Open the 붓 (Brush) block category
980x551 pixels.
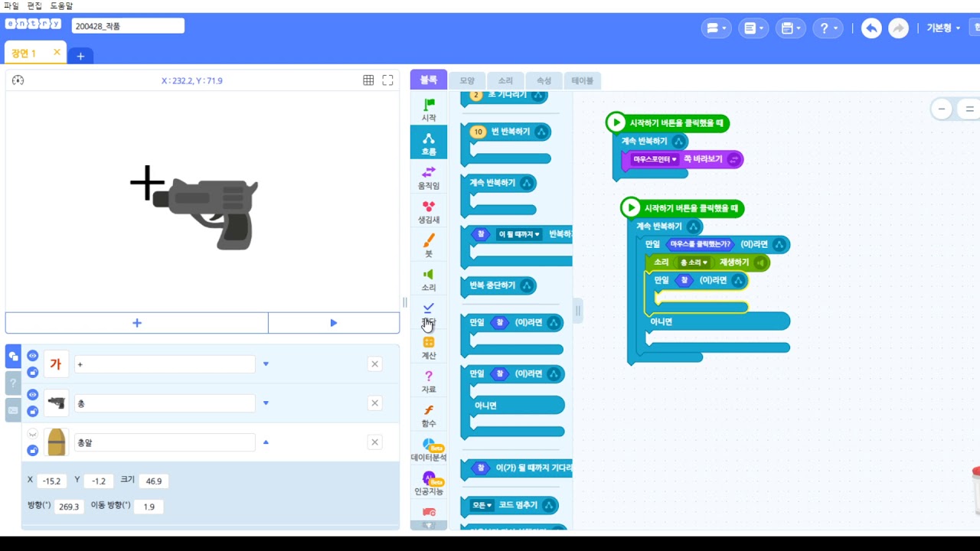[429, 245]
